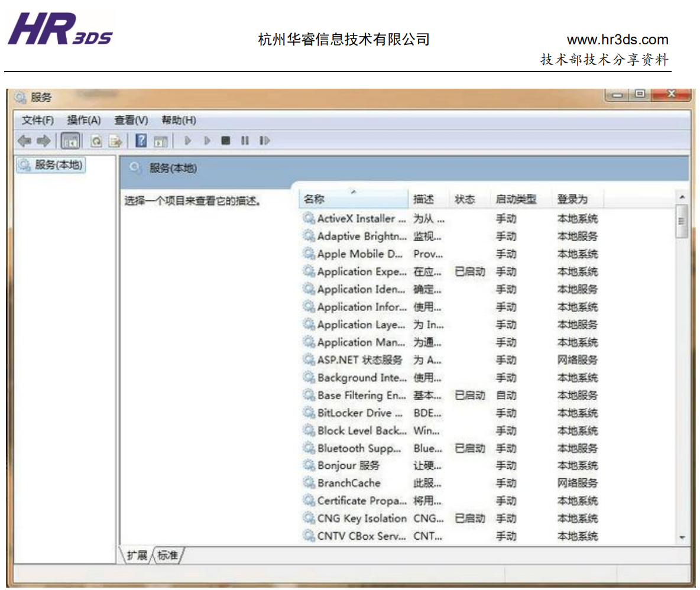Select the BranchCache service entry
The height and width of the screenshot is (590, 700).
point(349,483)
